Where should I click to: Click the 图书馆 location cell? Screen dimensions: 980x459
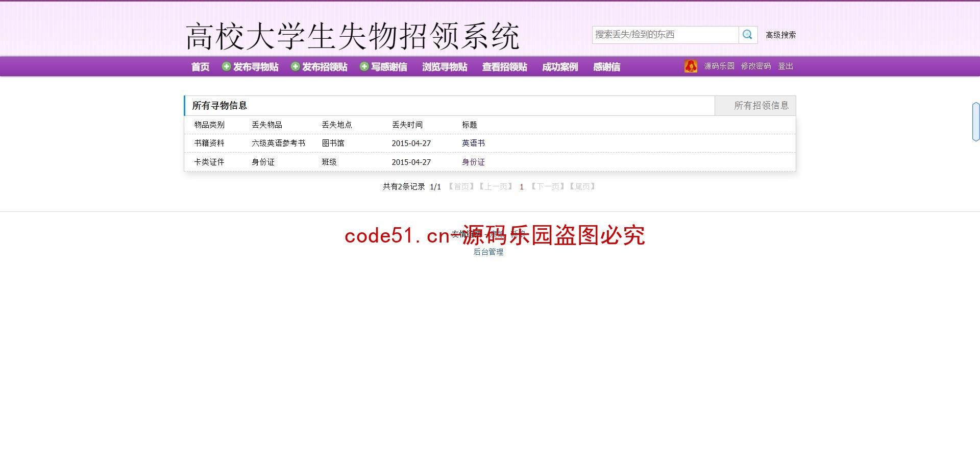click(333, 143)
